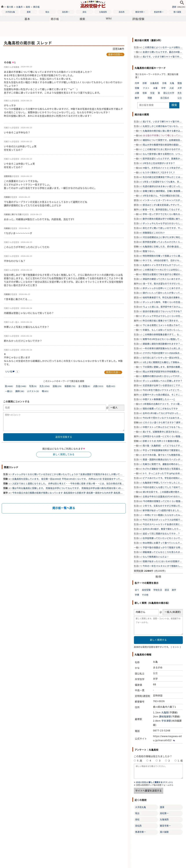Click the 点数(333) keyword tag

[x=98, y=386]
